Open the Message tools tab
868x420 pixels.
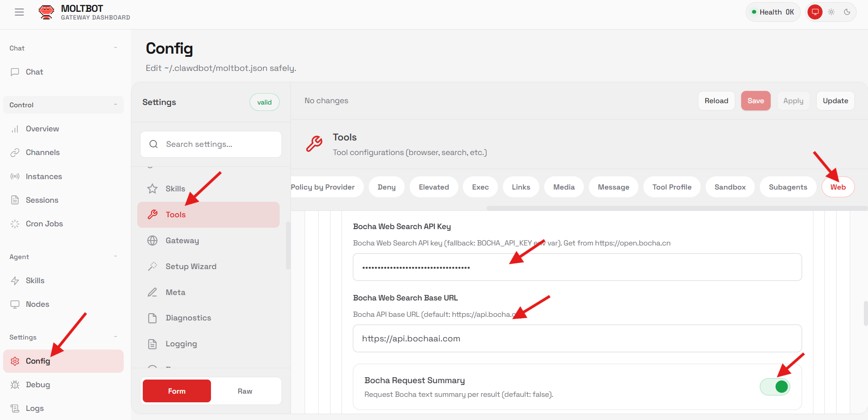coord(613,187)
